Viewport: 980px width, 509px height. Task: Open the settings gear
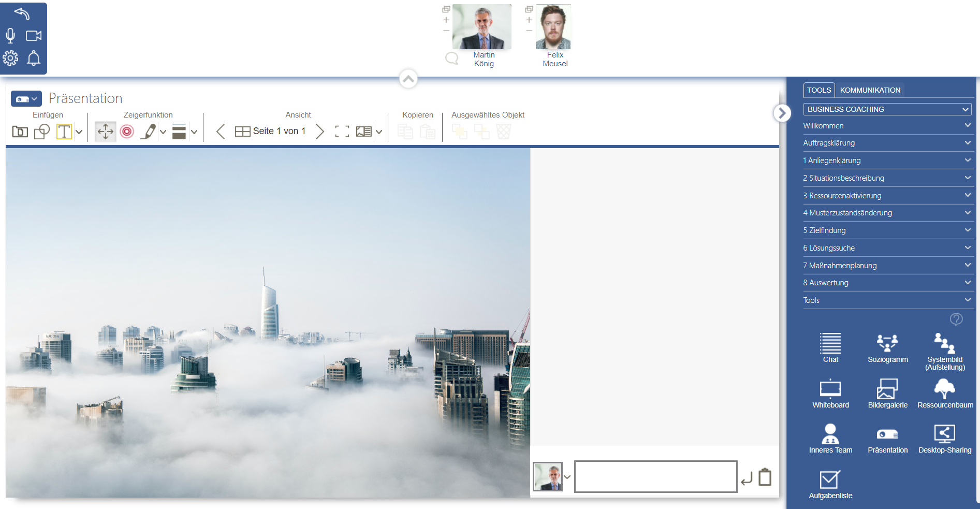tap(10, 58)
